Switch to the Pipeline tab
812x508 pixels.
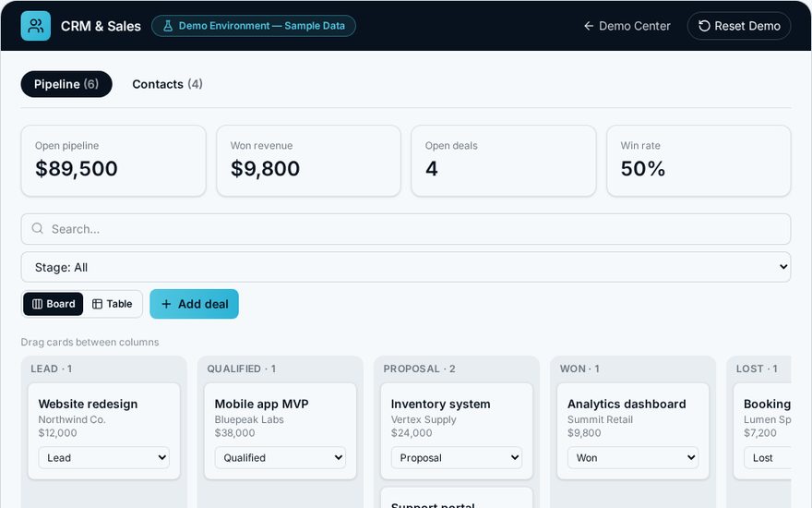[66, 84]
